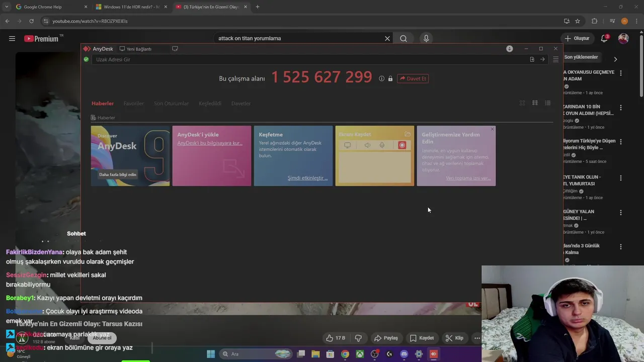Image resolution: width=644 pixels, height=362 pixels.
Task: Reload the YouTube page in Chrome
Action: point(31,21)
